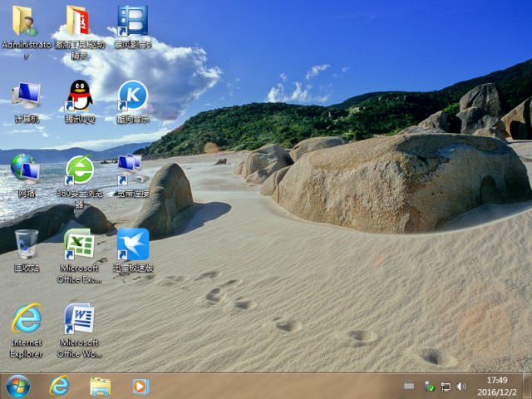Open Windows Media Player from taskbar
Screen dimensions: 532x399
(x=140, y=386)
